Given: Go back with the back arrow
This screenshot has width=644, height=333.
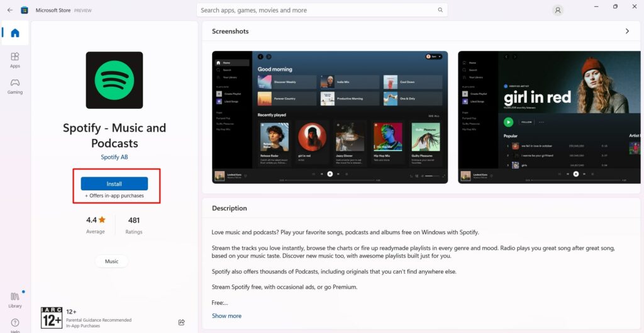Looking at the screenshot, I should tap(10, 10).
